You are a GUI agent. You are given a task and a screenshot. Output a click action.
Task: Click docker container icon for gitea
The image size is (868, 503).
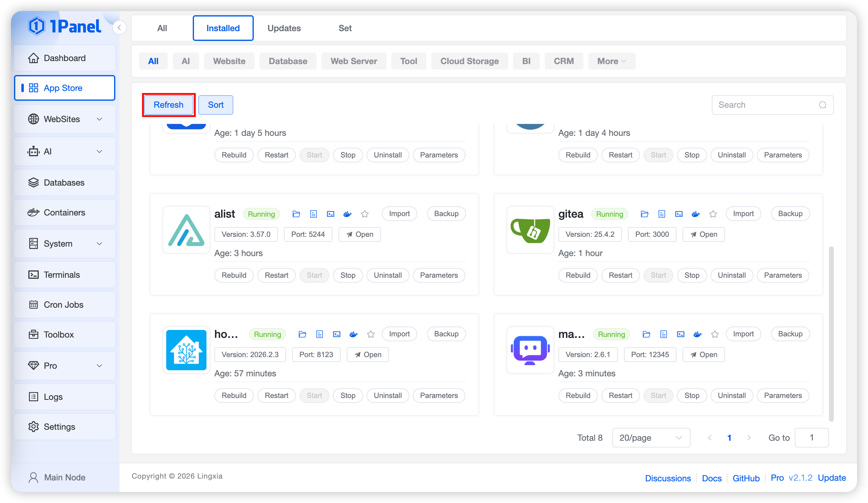point(695,214)
